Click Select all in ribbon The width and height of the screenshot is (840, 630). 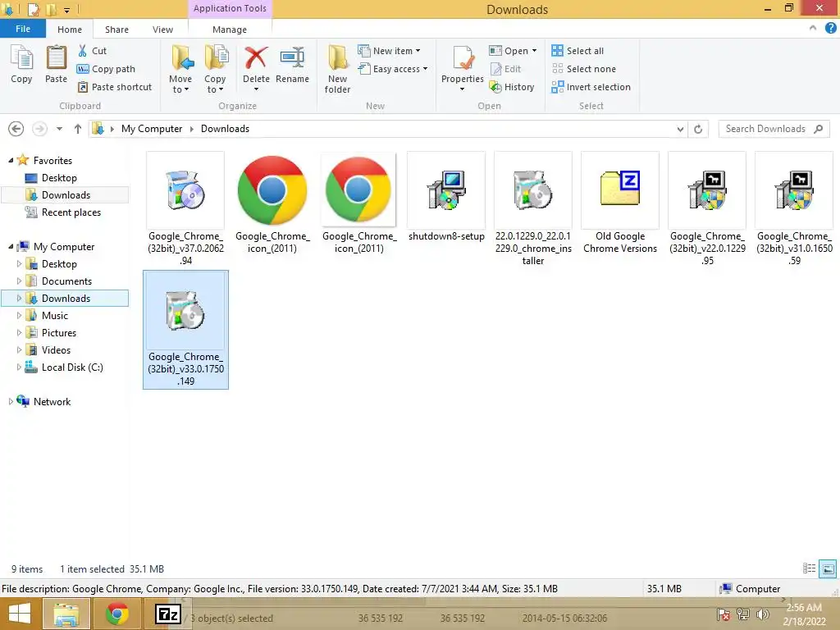point(577,51)
